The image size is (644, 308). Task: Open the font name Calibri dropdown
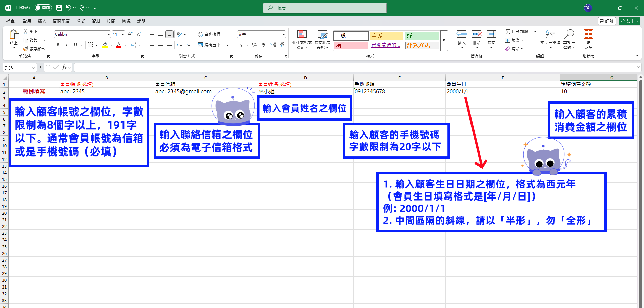pos(109,34)
